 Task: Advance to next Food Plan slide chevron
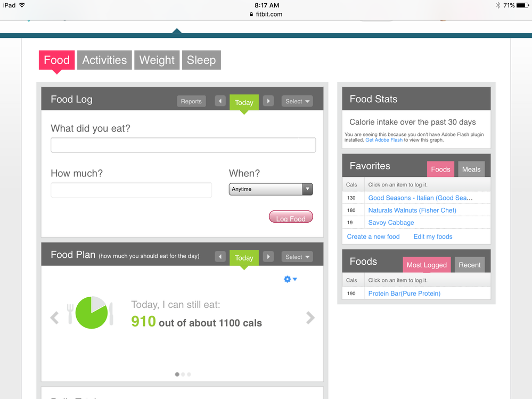[310, 318]
